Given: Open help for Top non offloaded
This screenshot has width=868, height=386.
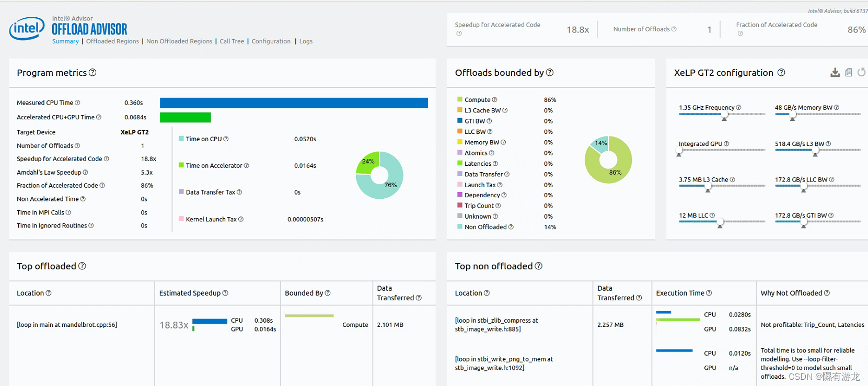Looking at the screenshot, I should coord(539,266).
